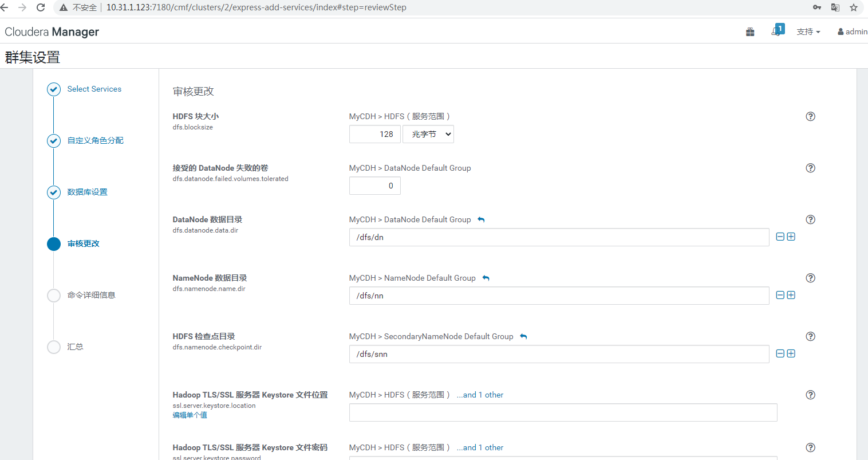Click the Cloudera Manager logo link

point(52,32)
